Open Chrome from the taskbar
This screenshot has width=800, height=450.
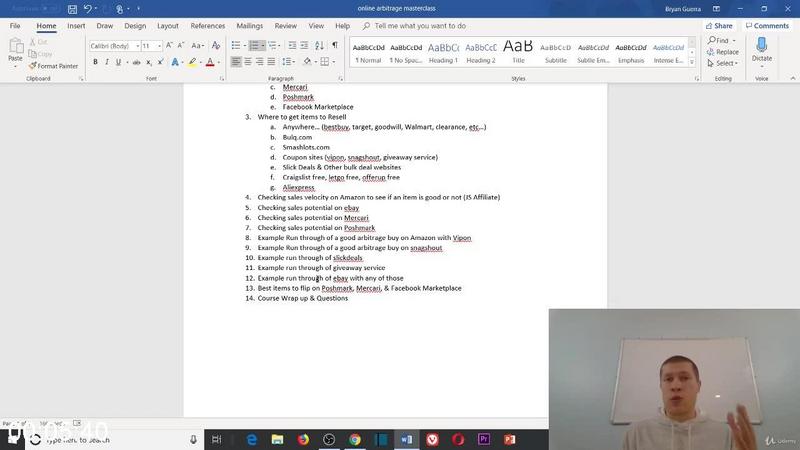click(x=355, y=439)
